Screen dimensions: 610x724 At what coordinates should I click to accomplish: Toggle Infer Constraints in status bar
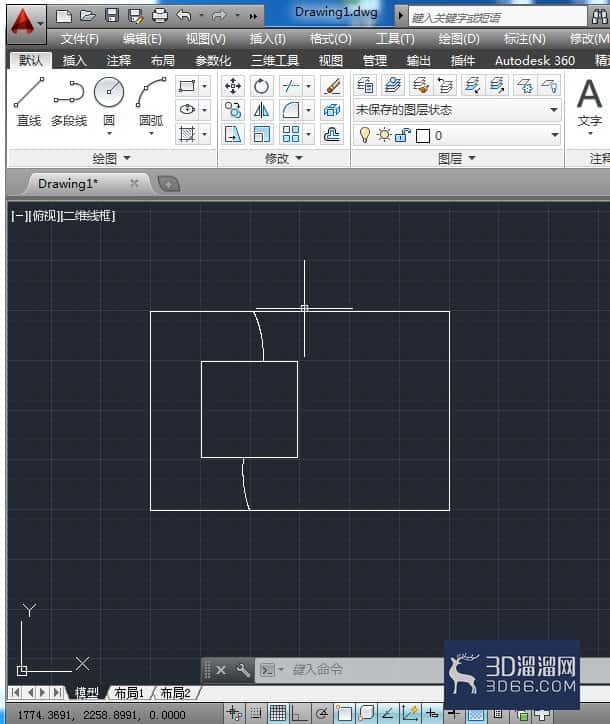tap(234, 713)
